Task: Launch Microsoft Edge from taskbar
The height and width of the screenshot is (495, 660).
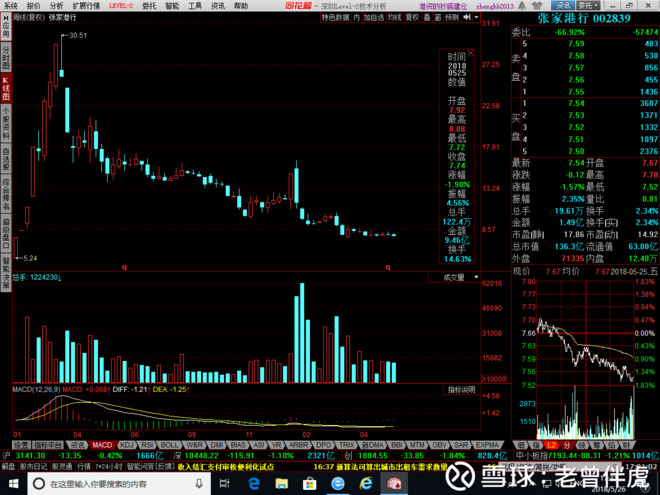Action: 253,484
